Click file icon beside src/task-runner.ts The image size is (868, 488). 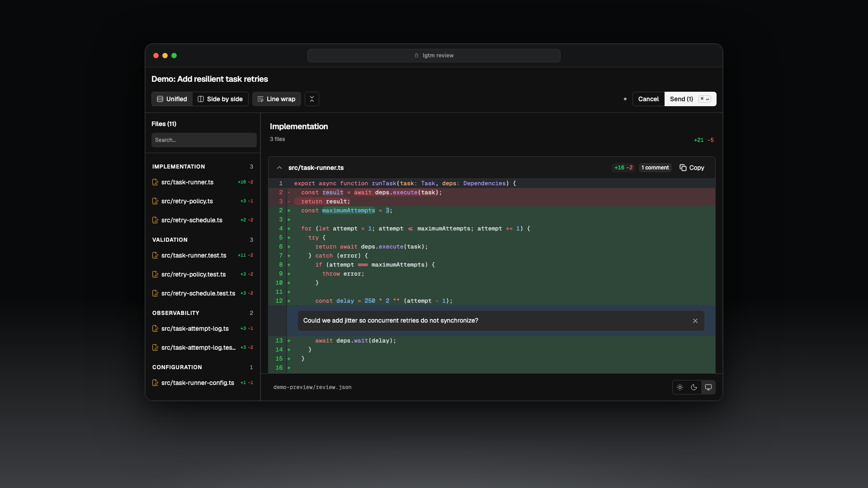[x=155, y=182]
